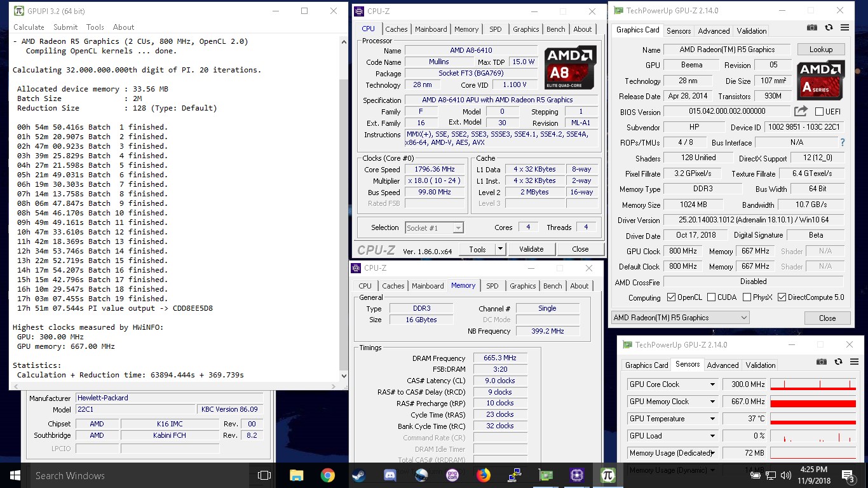The width and height of the screenshot is (868, 488).
Task: Click the BIOS export arrow icon beside BIOS Version
Action: (x=801, y=111)
